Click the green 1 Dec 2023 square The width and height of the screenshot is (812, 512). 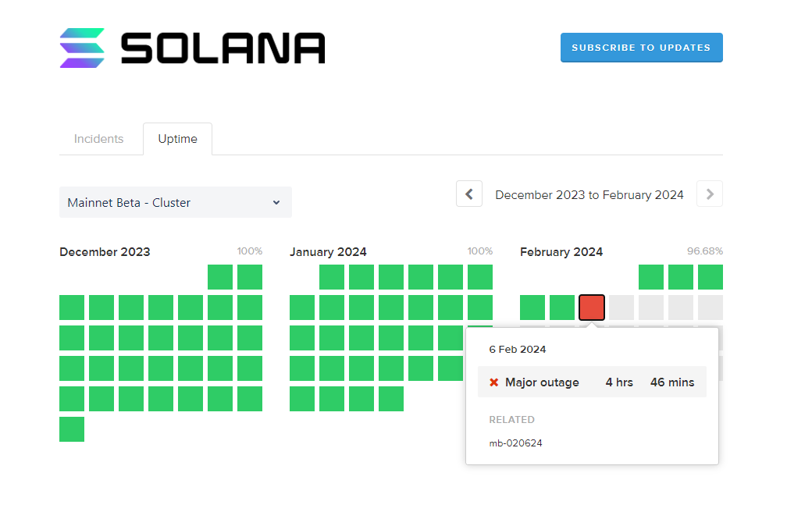[x=220, y=277]
